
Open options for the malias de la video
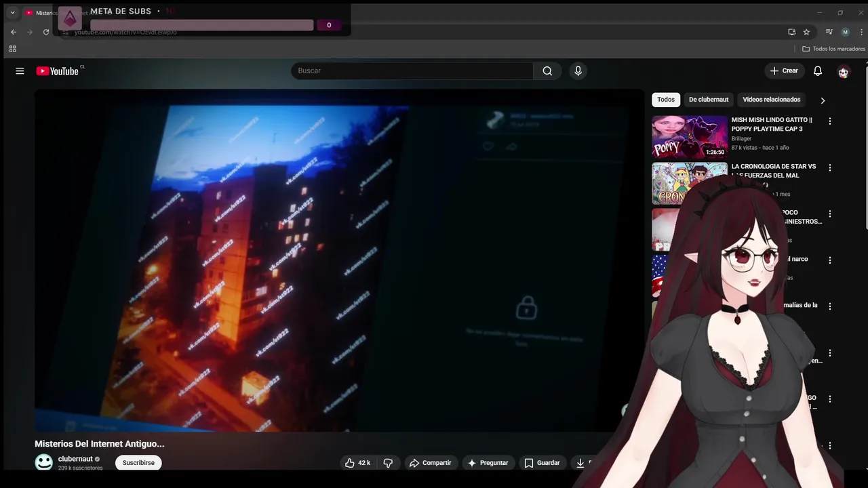click(x=829, y=306)
